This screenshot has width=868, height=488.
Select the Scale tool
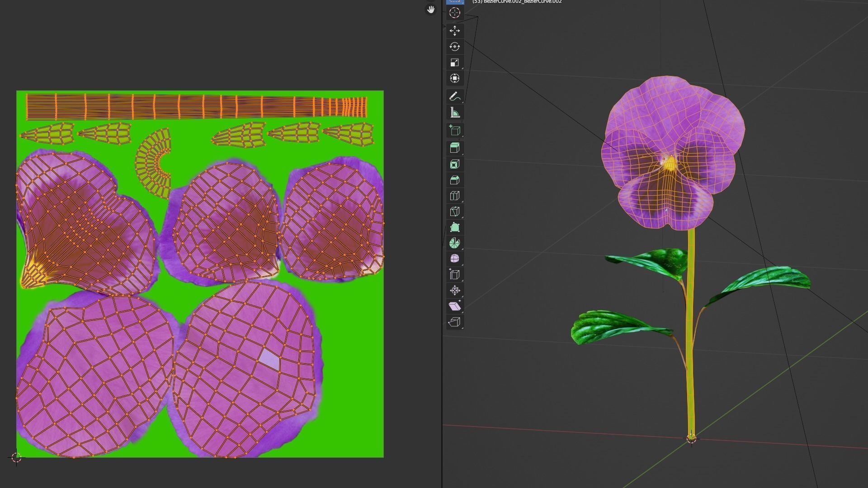(455, 62)
